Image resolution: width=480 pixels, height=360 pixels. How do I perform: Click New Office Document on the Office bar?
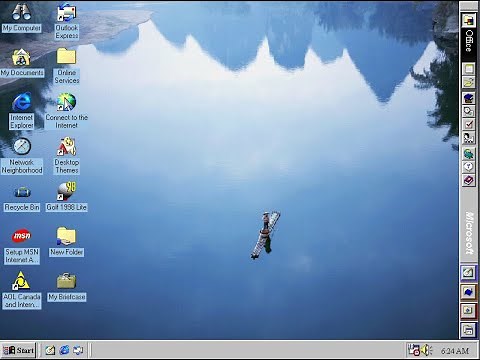(469, 69)
